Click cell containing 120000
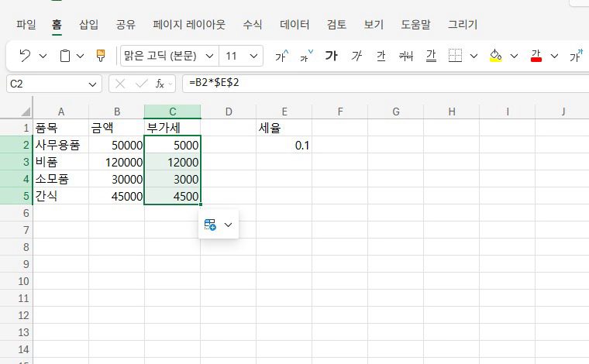The height and width of the screenshot is (364, 589). [x=117, y=162]
